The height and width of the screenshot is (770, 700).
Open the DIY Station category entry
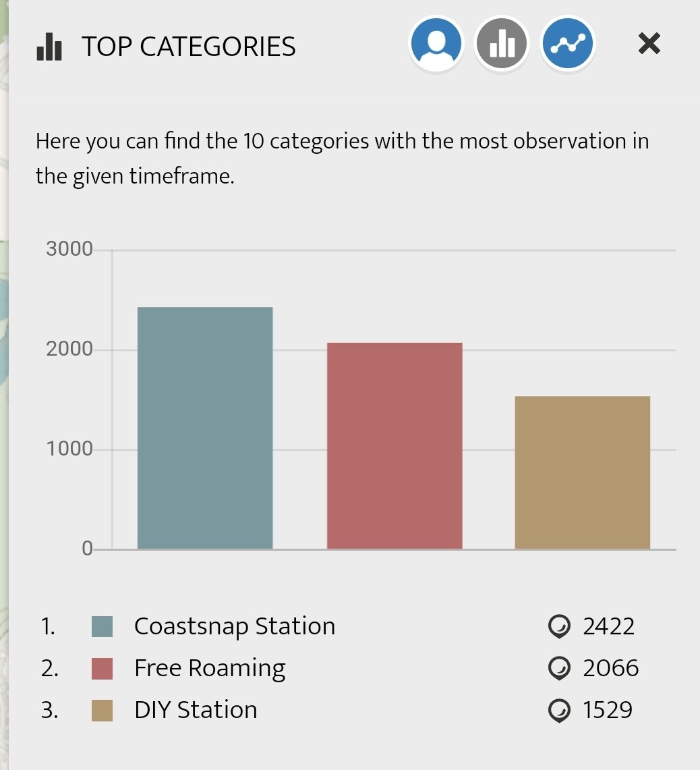click(x=196, y=711)
